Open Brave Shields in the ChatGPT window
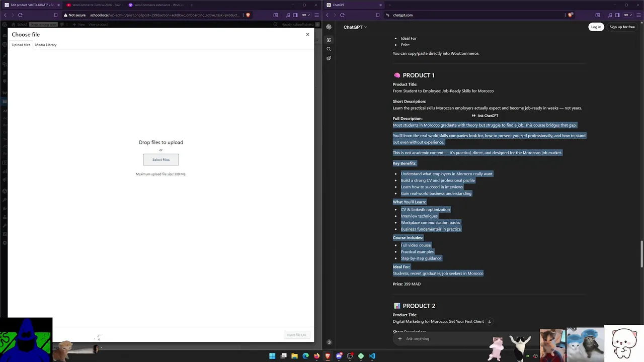Image resolution: width=644 pixels, height=362 pixels. pos(570,15)
